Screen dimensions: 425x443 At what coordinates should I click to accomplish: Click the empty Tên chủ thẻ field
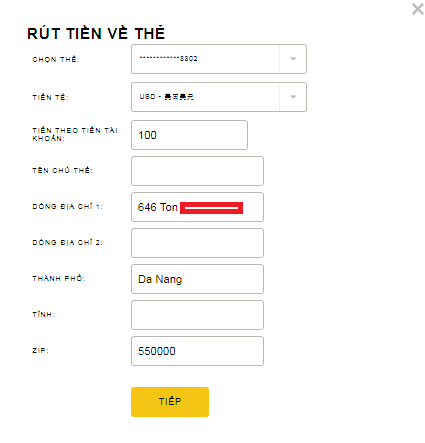pos(197,171)
